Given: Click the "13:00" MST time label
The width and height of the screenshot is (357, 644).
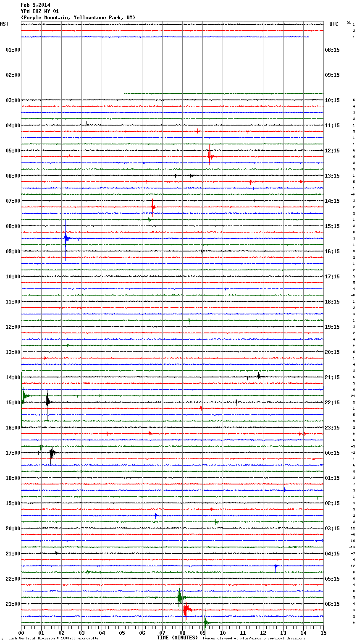Looking at the screenshot, I should pyautogui.click(x=13, y=352).
